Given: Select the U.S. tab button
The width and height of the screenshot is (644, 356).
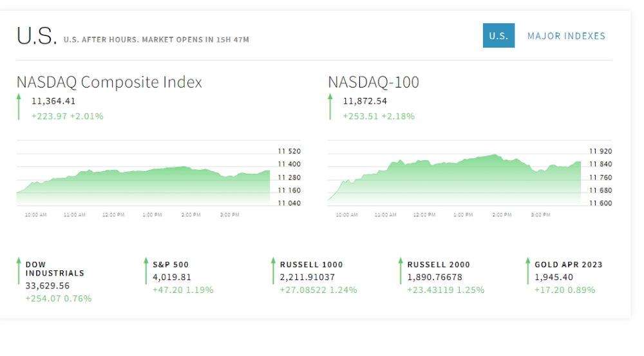Looking at the screenshot, I should coord(498,35).
